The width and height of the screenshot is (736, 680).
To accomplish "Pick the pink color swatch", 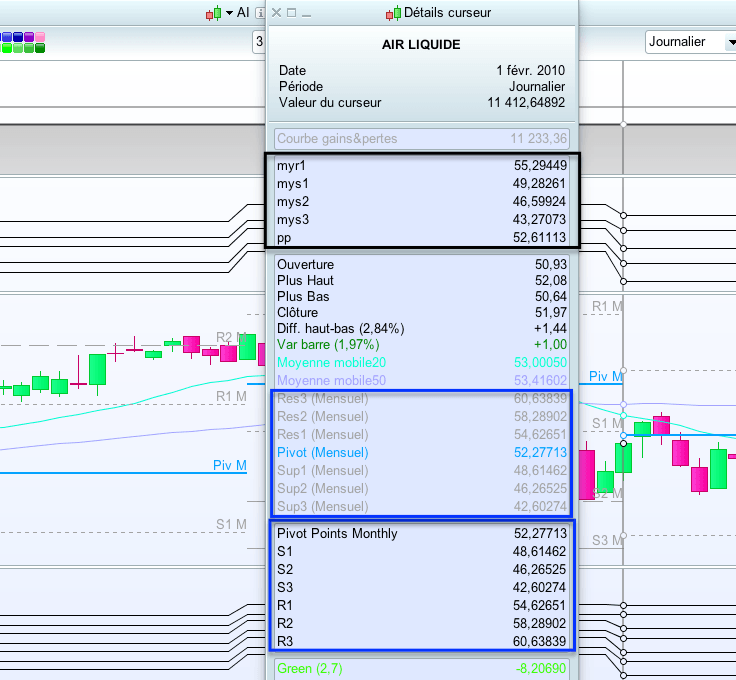I will pos(40,37).
